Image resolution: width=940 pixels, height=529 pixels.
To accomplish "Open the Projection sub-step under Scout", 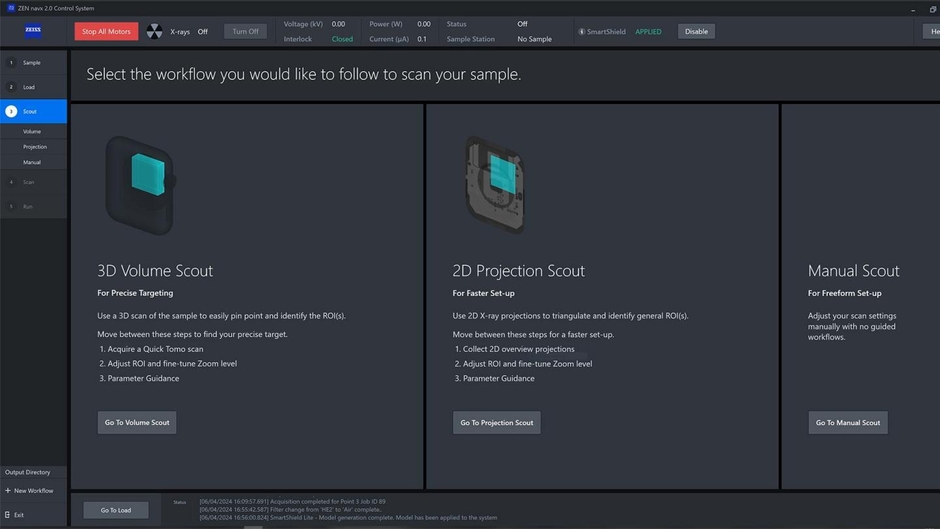I will coord(35,147).
